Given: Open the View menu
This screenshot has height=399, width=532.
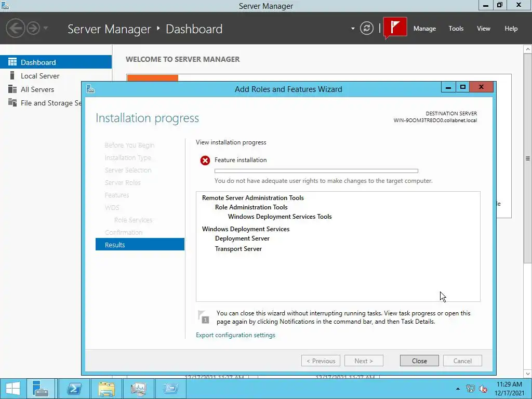Looking at the screenshot, I should click(483, 29).
